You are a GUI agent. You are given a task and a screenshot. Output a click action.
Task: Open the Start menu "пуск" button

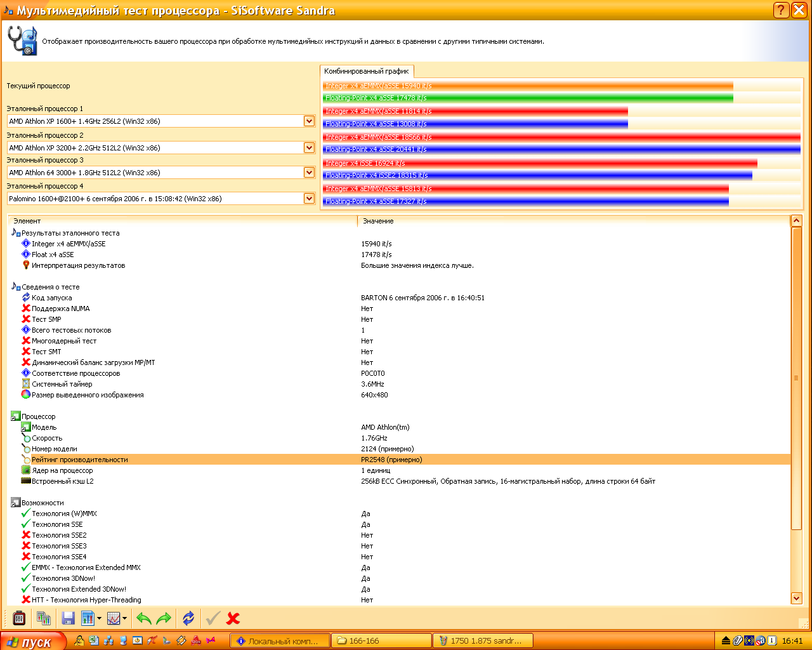click(x=33, y=641)
